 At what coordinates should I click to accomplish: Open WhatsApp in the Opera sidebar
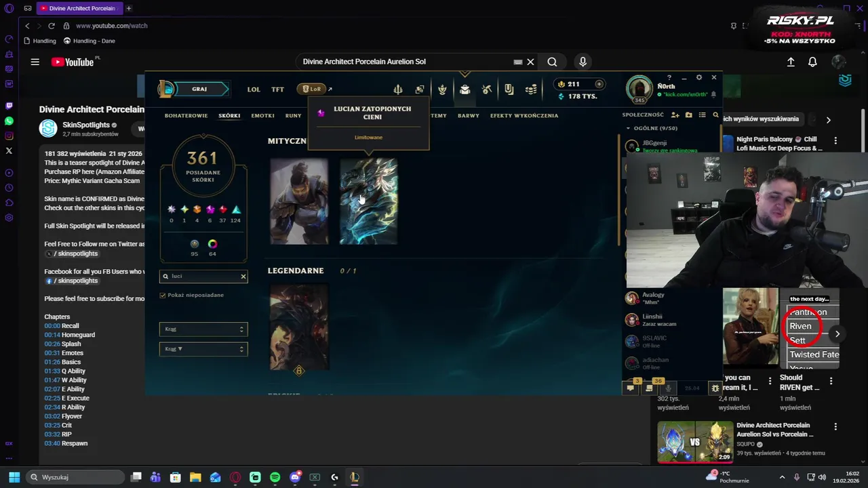pos(9,121)
